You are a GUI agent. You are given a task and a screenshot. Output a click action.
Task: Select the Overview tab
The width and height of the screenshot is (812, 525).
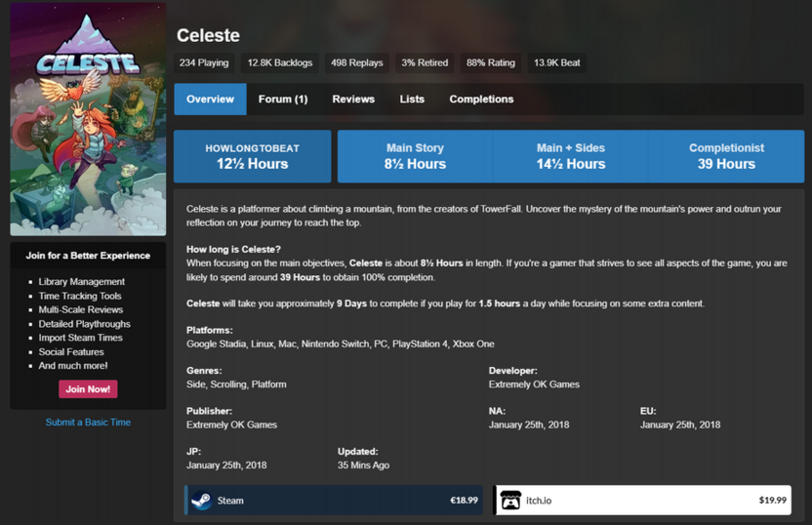pos(210,99)
